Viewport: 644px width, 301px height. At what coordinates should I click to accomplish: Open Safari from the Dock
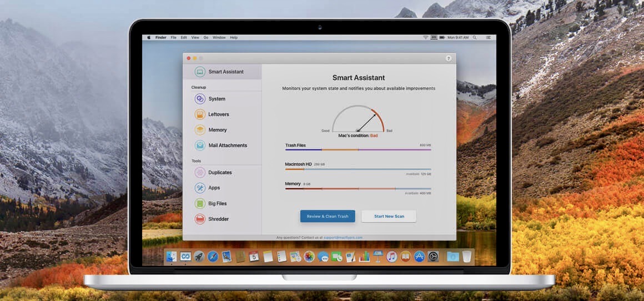213,257
